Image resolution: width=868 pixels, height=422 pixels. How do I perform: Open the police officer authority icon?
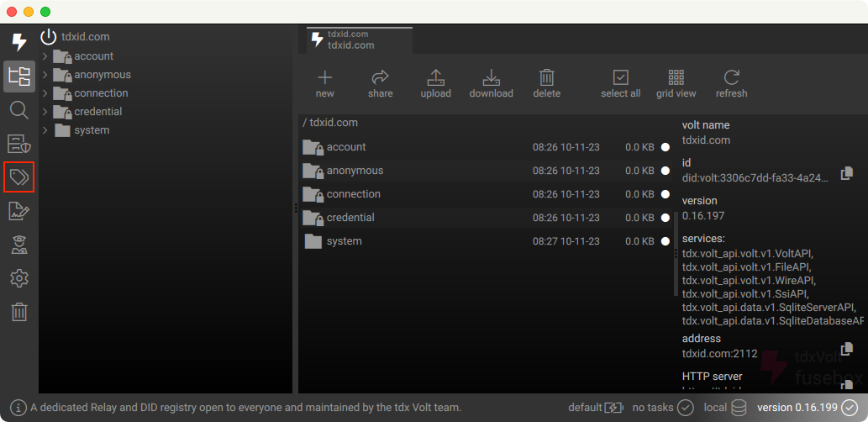(19, 245)
